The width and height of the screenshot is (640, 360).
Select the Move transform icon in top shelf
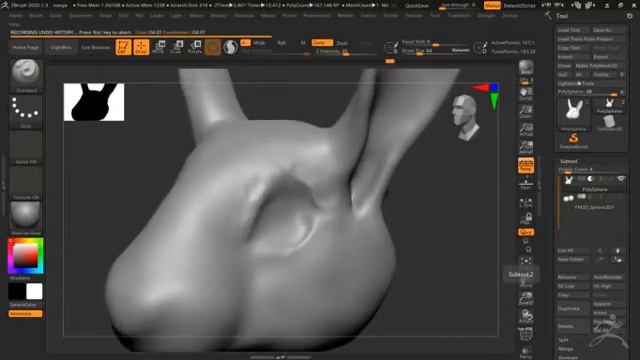click(x=159, y=47)
